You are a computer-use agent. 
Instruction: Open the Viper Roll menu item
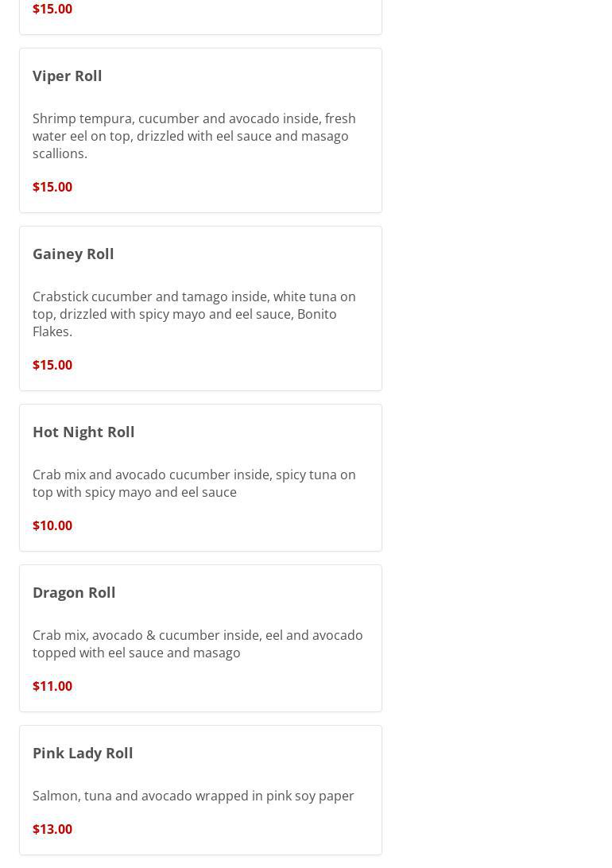tap(68, 76)
